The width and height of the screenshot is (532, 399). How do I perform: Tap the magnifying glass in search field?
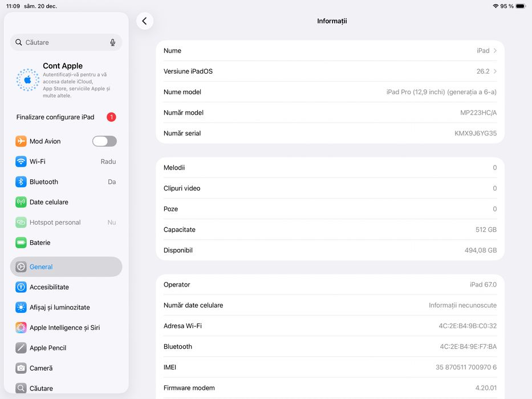click(19, 42)
